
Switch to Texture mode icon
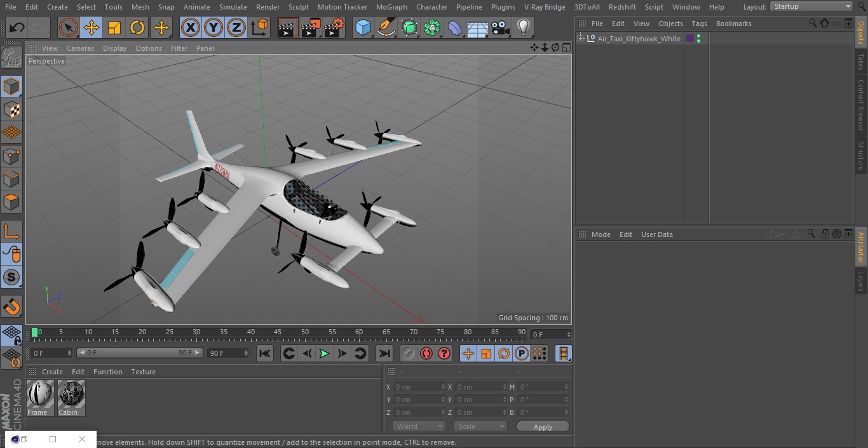coord(11,109)
